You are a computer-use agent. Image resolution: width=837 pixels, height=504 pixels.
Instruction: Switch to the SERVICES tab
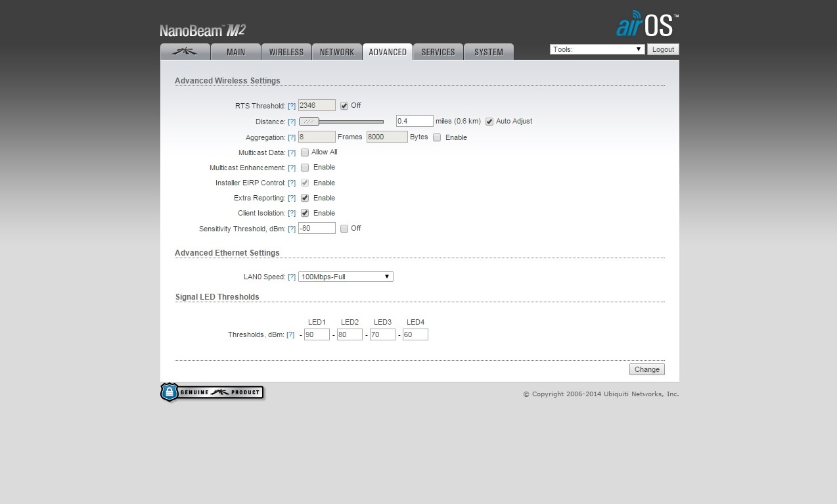tap(438, 52)
